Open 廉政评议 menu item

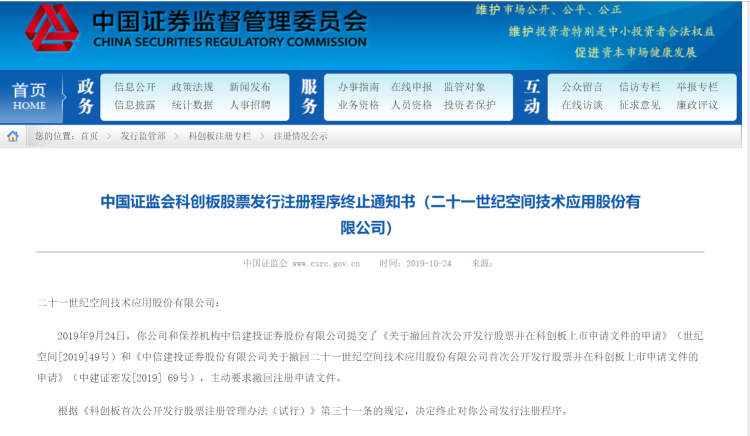pos(697,105)
